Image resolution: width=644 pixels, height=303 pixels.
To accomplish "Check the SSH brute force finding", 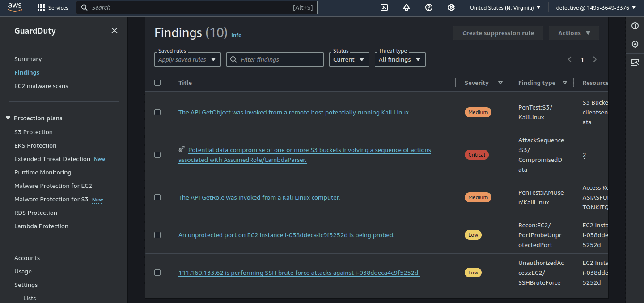I will (x=157, y=273).
